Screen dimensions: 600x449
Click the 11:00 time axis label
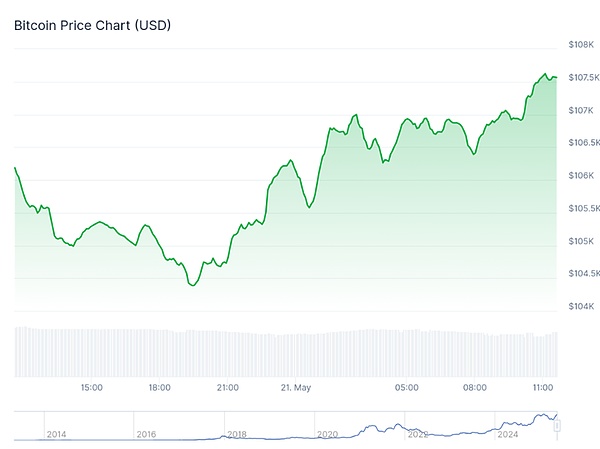tap(543, 387)
